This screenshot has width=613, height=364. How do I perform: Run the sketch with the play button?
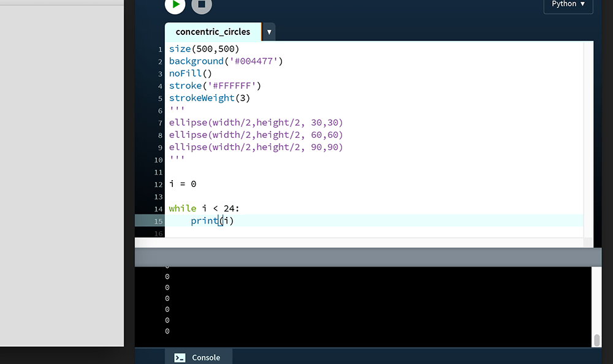[x=175, y=4]
